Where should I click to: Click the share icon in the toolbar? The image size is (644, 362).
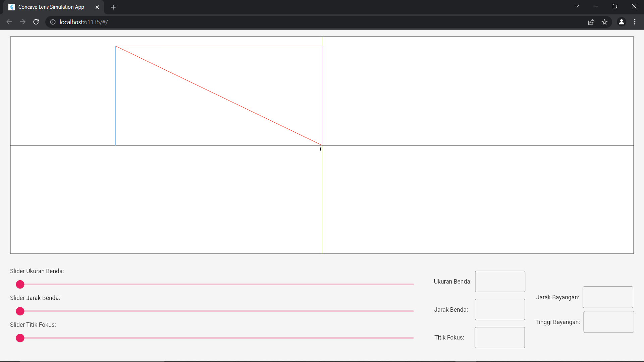tap(591, 22)
